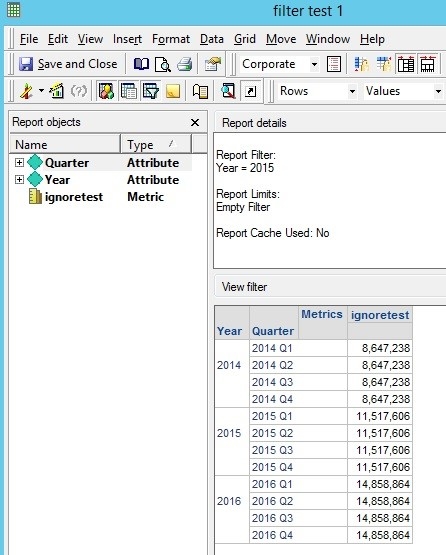Close the Report objects panel
The image size is (446, 555).
195,122
